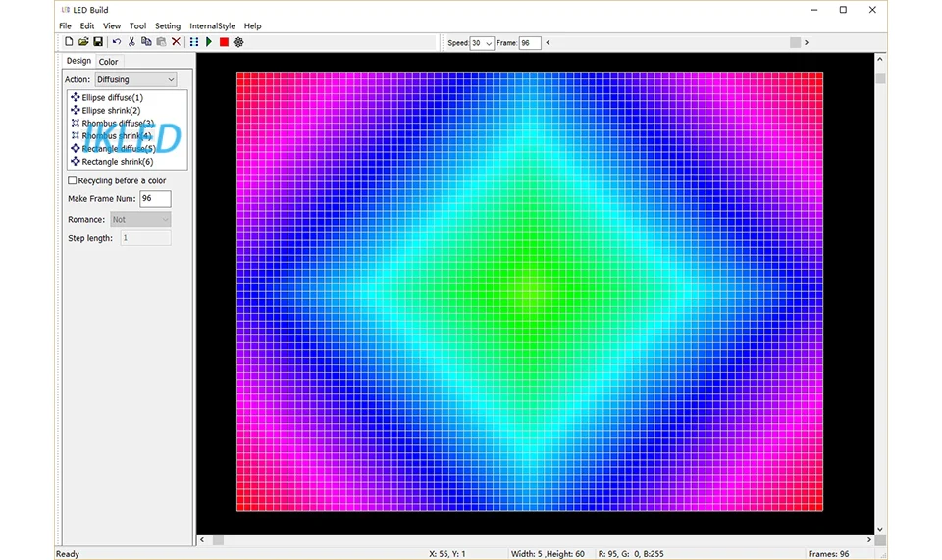Image resolution: width=942 pixels, height=560 pixels.
Task: Select the Rectangle diffuse(5) effect
Action: coord(113,149)
